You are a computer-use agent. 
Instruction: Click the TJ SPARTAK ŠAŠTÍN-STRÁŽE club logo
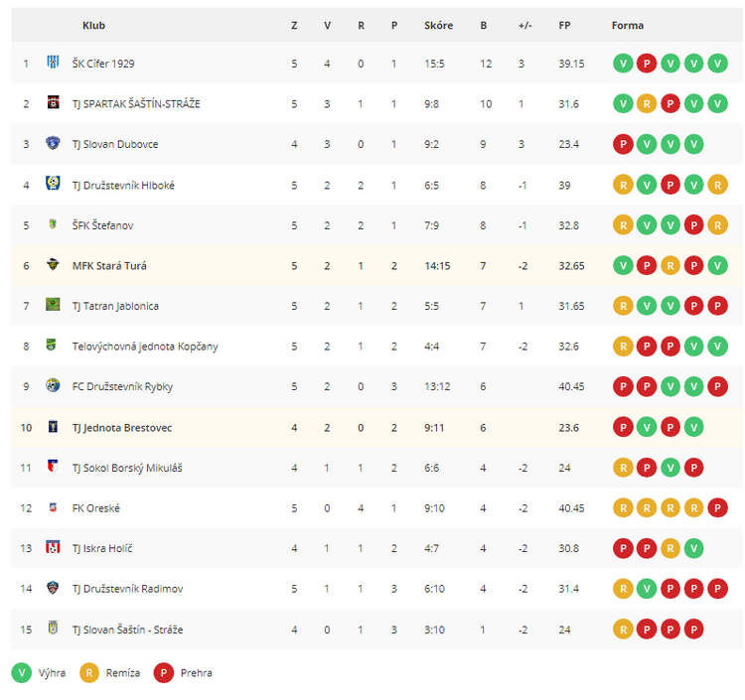coord(53,102)
